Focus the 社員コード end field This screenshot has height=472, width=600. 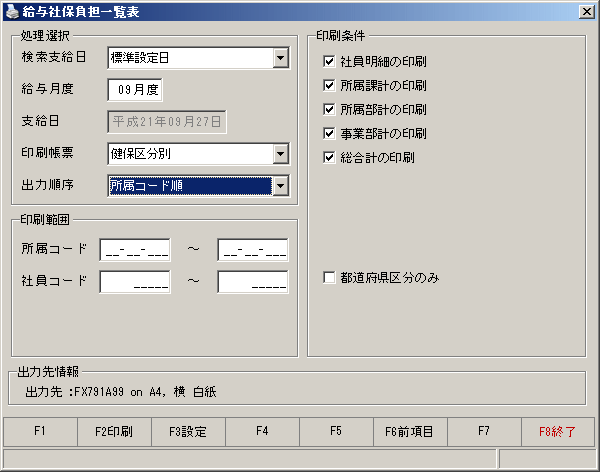tap(253, 282)
